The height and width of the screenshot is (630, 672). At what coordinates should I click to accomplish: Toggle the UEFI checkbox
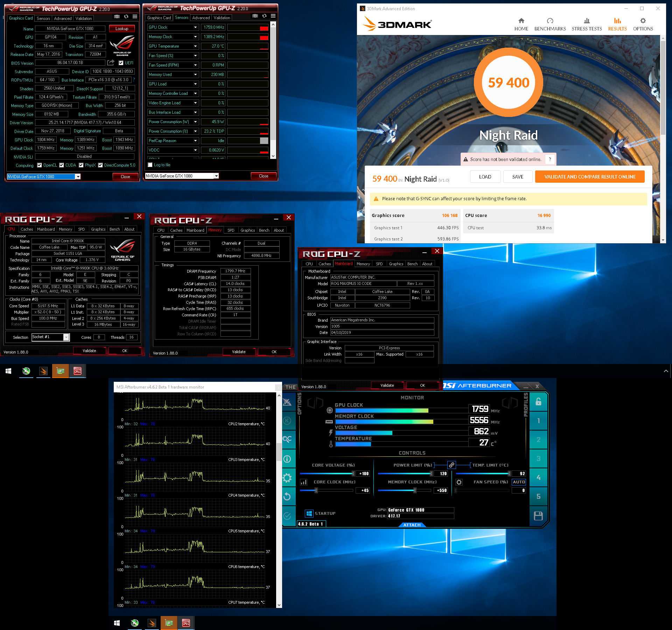pyautogui.click(x=121, y=63)
